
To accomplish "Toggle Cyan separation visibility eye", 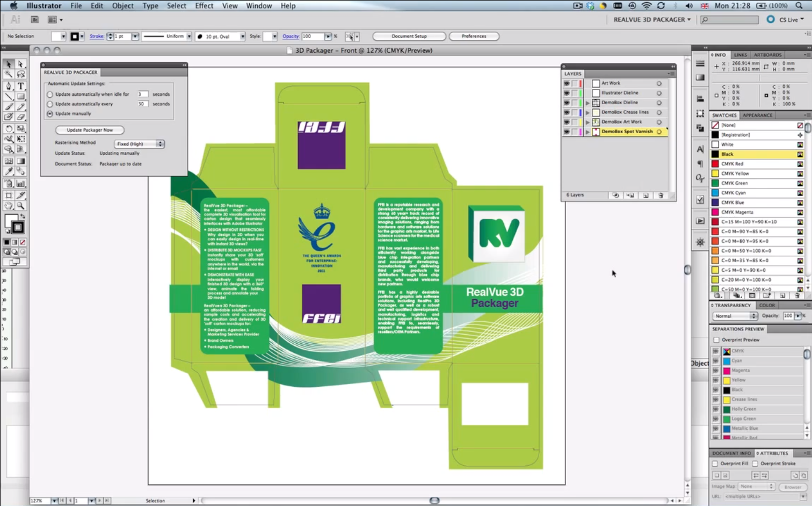I will click(x=715, y=361).
